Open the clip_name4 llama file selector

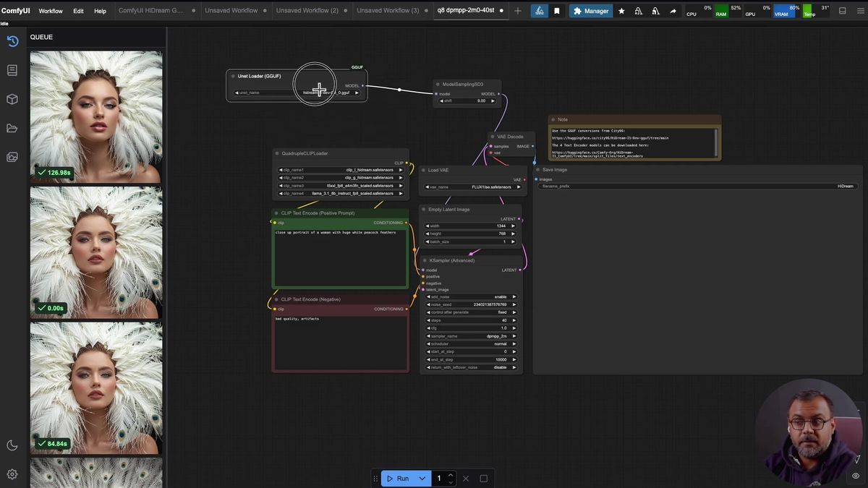[x=341, y=194]
